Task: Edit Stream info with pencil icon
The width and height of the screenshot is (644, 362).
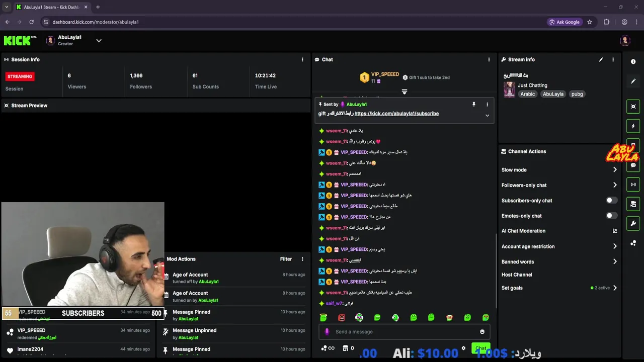Action: (x=601, y=59)
